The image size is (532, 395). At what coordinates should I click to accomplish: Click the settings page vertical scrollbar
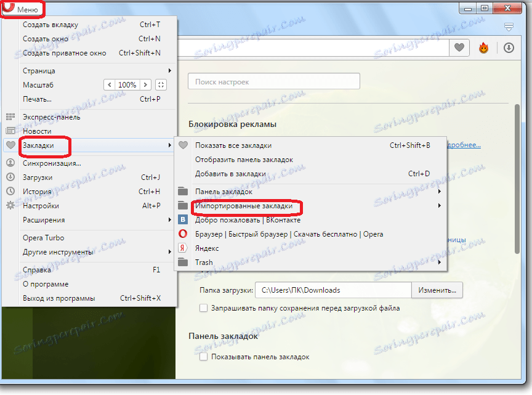pos(517,179)
